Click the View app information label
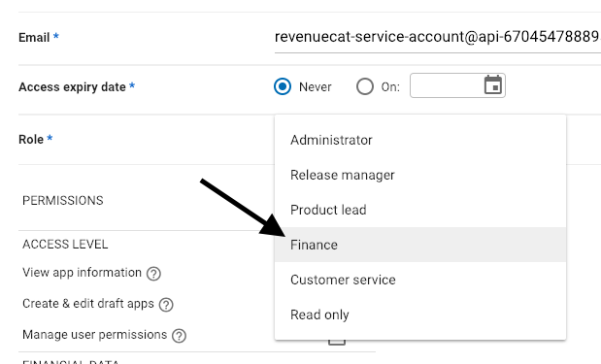This screenshot has width=601, height=364. (x=82, y=273)
